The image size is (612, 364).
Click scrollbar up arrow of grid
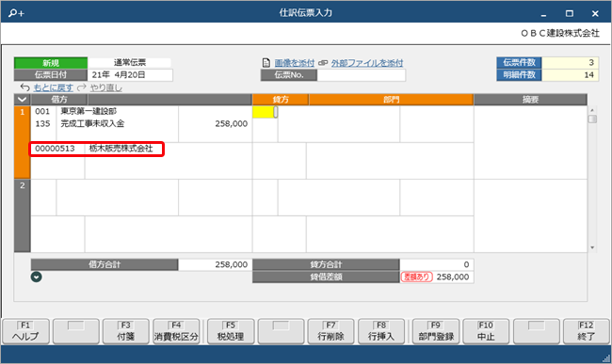pyautogui.click(x=592, y=110)
